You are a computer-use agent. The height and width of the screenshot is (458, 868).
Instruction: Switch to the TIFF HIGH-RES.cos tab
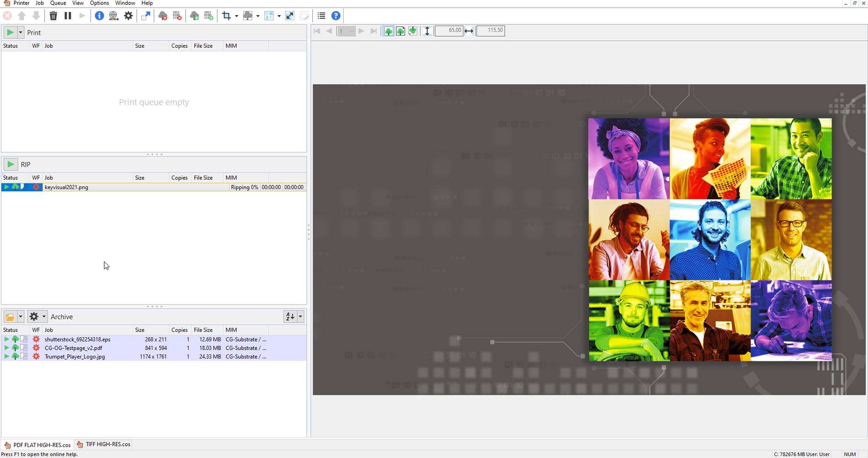tap(104, 444)
